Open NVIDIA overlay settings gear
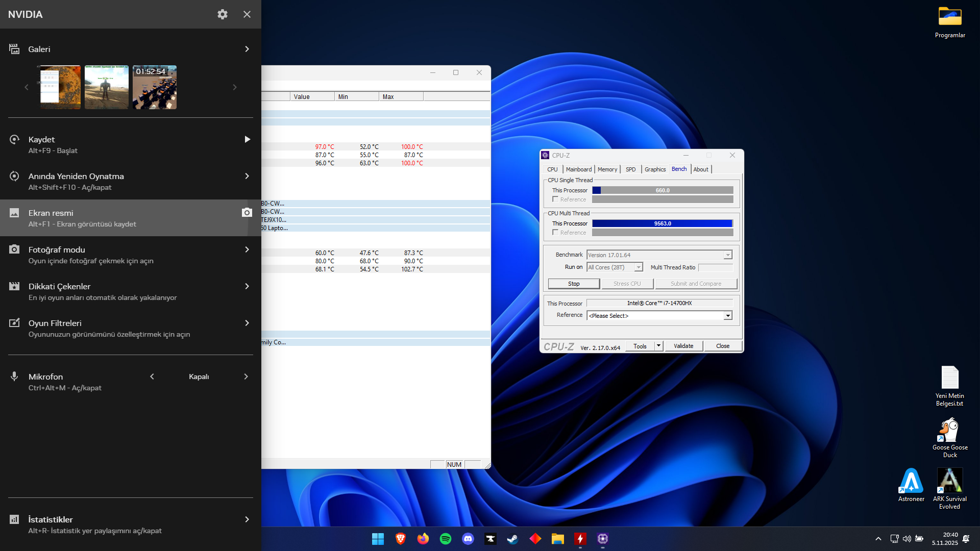980x551 pixels. tap(223, 14)
